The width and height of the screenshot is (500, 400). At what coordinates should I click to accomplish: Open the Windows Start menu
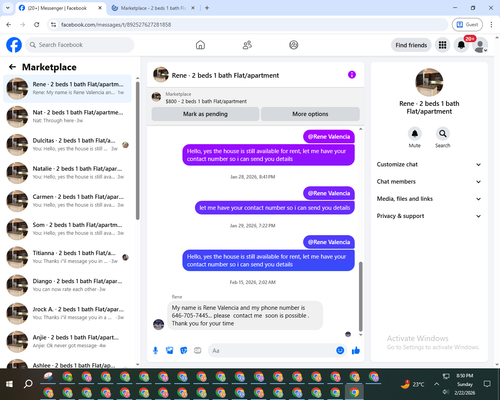pos(9,384)
